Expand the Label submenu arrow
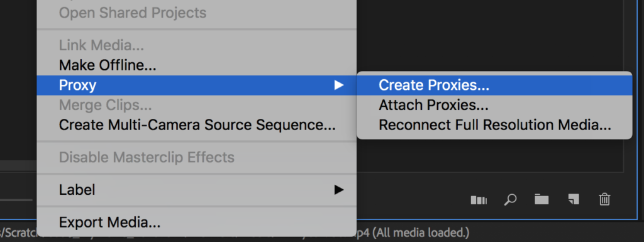644x242 pixels. (338, 189)
